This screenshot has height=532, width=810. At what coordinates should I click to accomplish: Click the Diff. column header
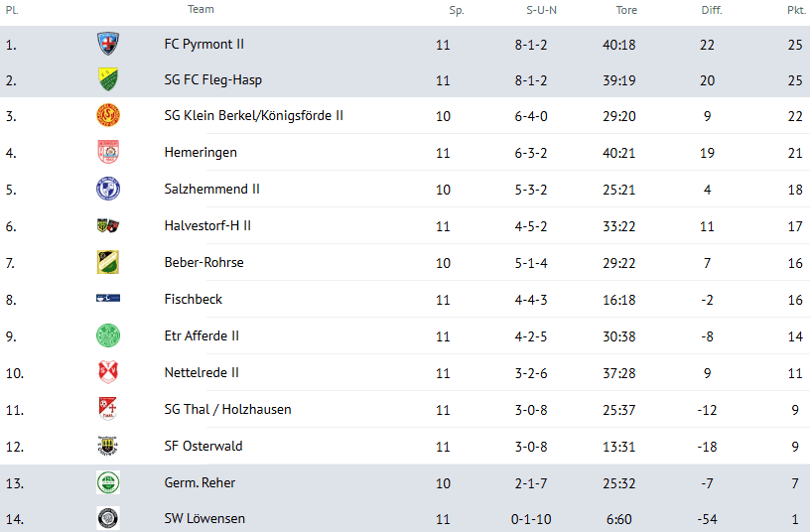pos(711,11)
